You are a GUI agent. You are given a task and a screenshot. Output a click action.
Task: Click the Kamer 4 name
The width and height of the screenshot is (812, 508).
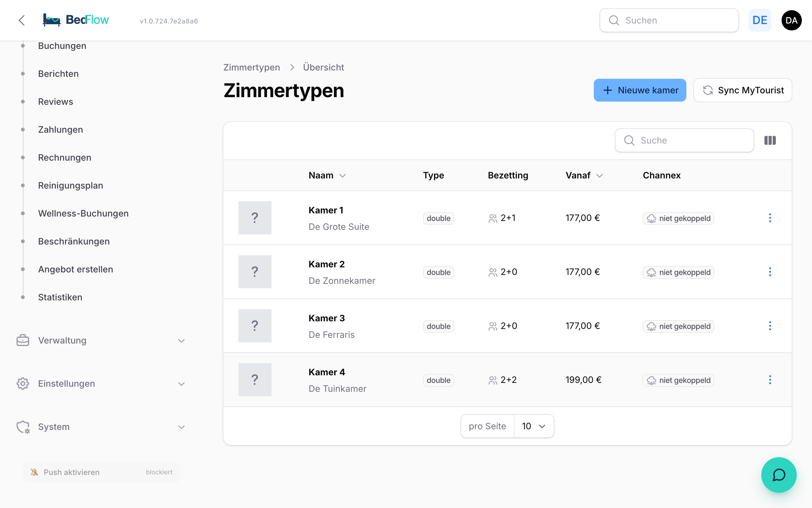pos(326,372)
